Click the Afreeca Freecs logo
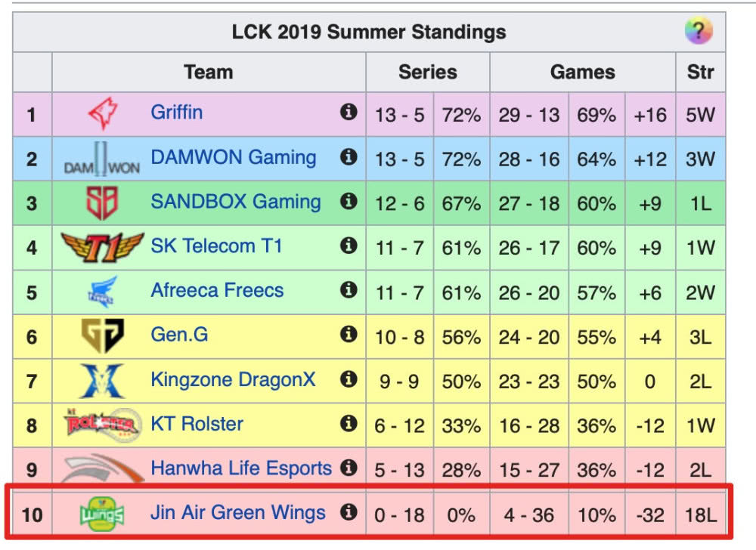The height and width of the screenshot is (550, 756). [x=102, y=291]
